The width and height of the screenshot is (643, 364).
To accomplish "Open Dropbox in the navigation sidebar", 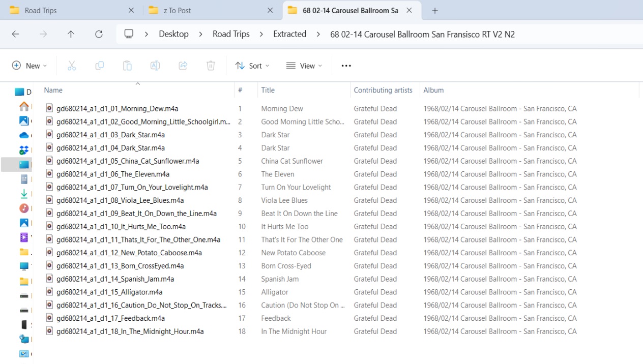I will pos(24,150).
